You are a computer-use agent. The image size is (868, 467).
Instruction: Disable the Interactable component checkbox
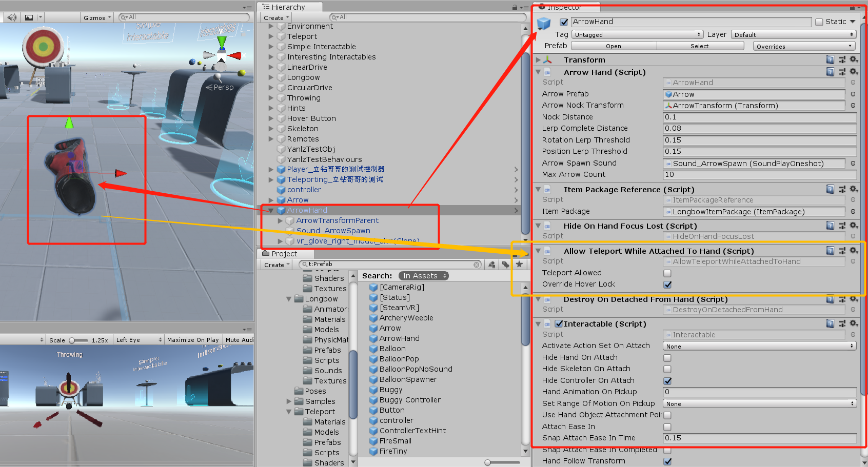(559, 323)
